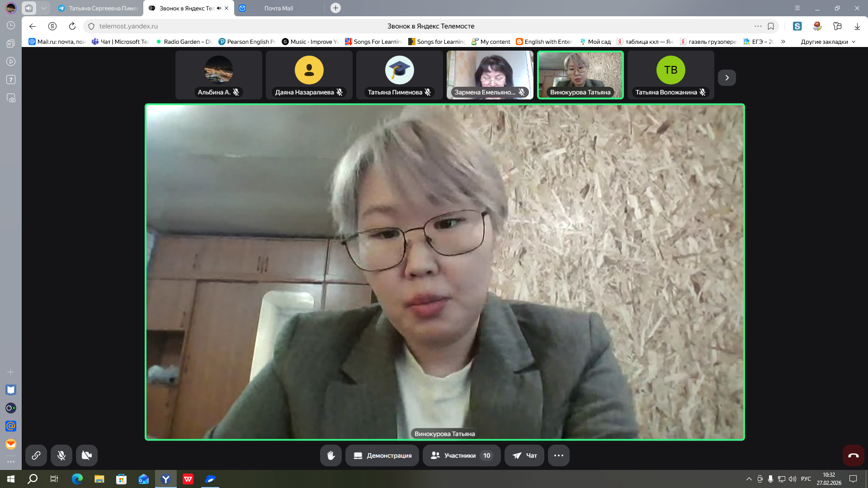Open Участники participants list
This screenshot has height=488, width=868.
click(x=461, y=455)
